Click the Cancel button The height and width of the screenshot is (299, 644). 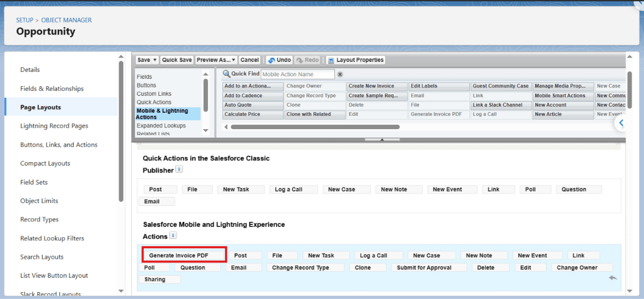250,60
